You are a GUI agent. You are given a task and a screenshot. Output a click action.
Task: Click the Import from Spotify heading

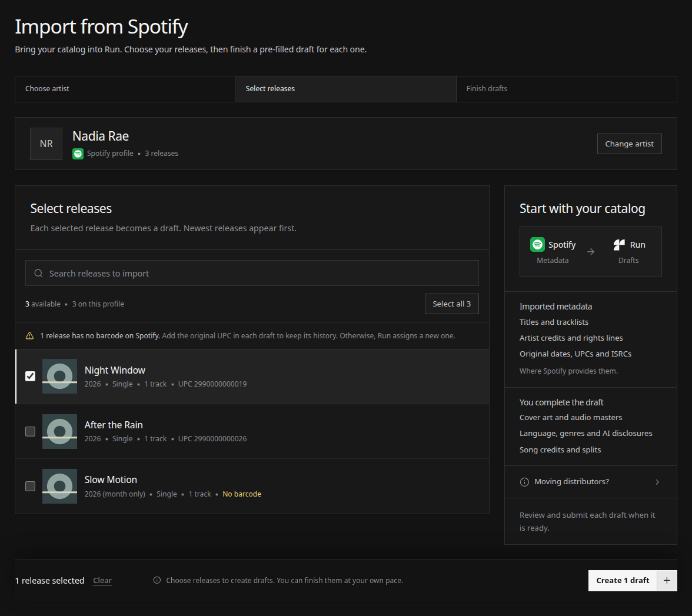101,27
